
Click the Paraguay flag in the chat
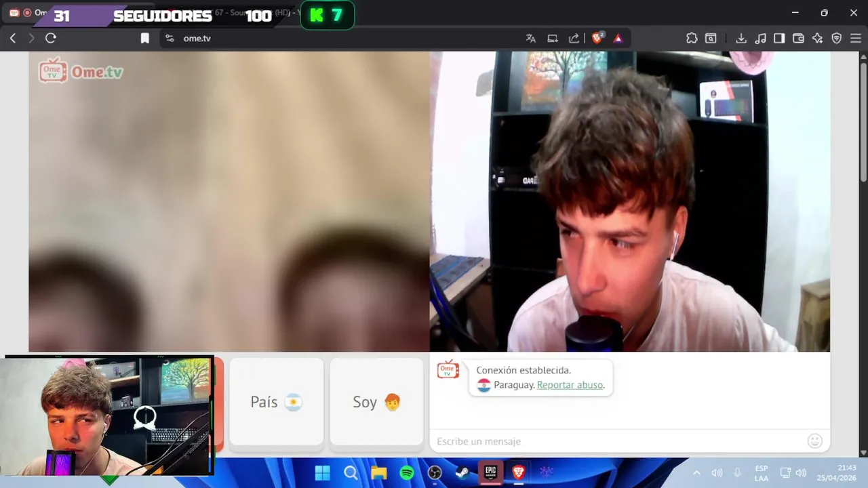tap(484, 385)
